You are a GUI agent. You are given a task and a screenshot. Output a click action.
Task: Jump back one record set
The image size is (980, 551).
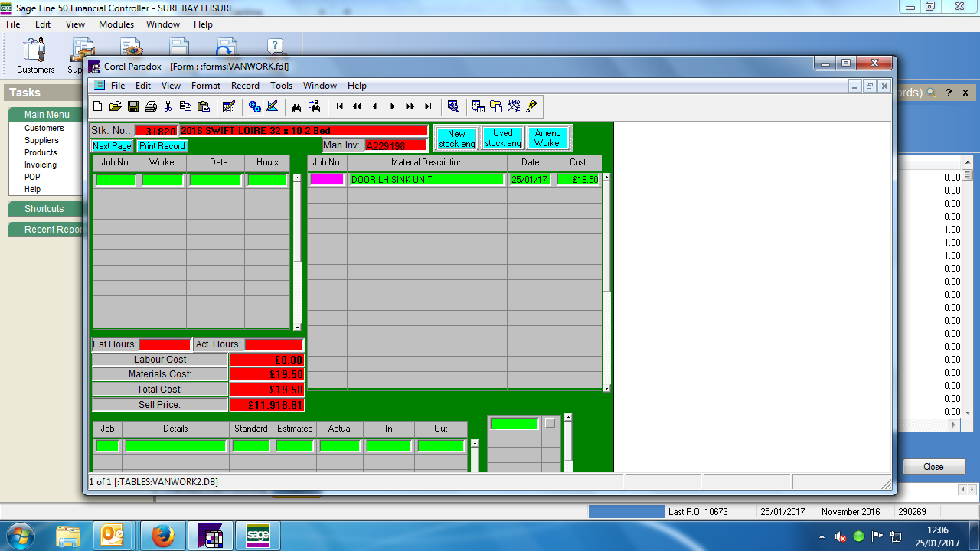pyautogui.click(x=357, y=106)
